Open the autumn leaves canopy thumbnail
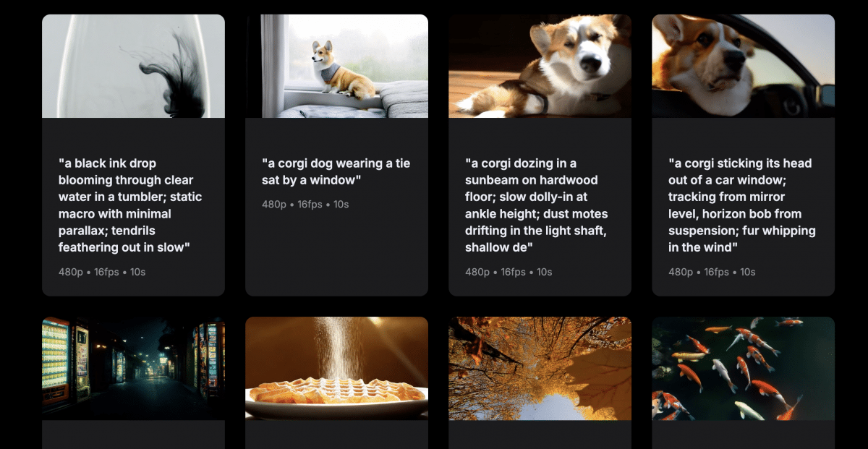This screenshot has width=868, height=449. (x=540, y=368)
